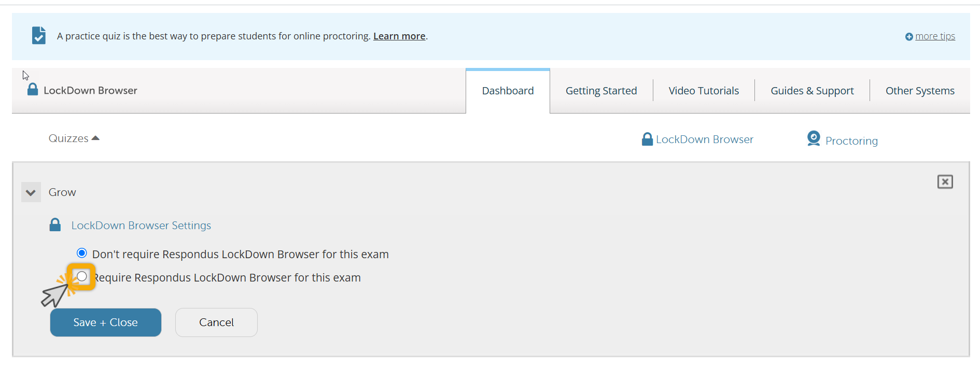Click the Proctoring webcam icon
Viewport: 980px width, 365px height.
[x=814, y=138]
